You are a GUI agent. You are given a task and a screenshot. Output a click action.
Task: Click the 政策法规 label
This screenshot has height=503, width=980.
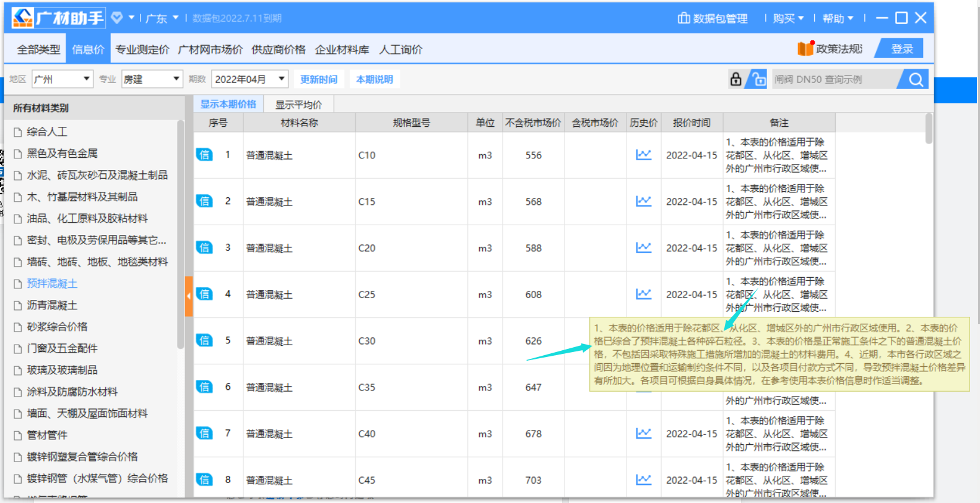click(x=839, y=48)
